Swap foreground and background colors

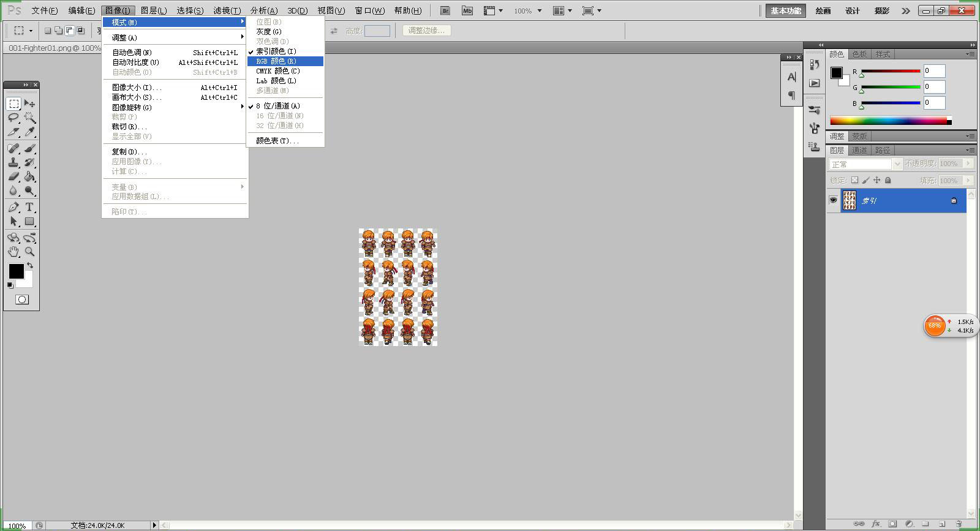click(30, 266)
